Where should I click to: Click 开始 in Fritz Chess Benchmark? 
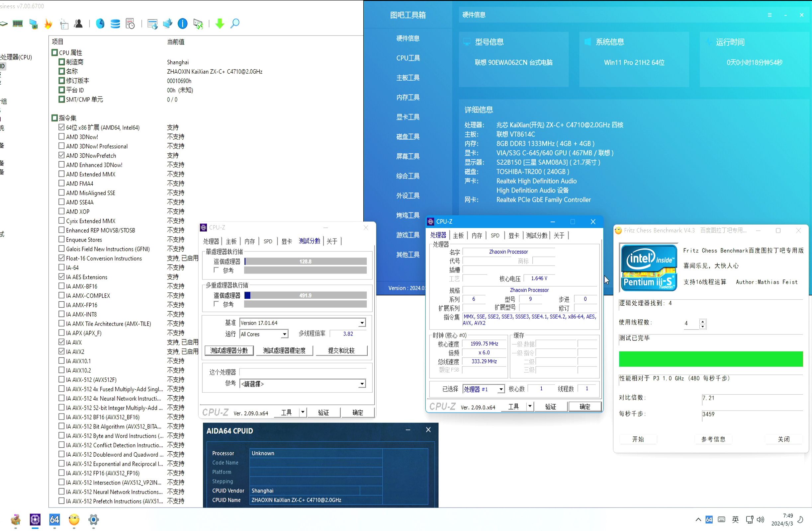638,439
